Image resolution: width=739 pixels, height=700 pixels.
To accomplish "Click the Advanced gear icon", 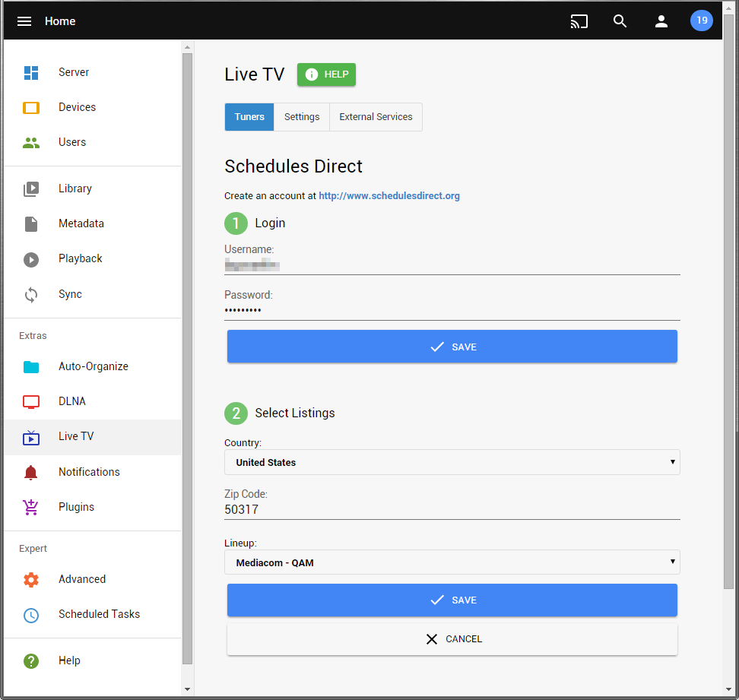I will pyautogui.click(x=31, y=579).
